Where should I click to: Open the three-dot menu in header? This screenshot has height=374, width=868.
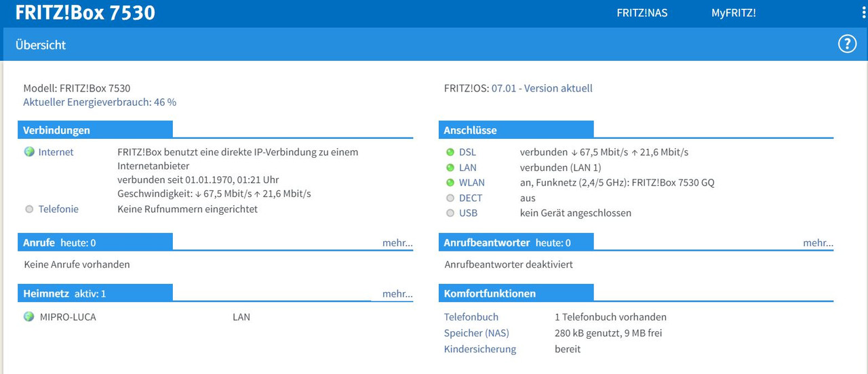(863, 13)
